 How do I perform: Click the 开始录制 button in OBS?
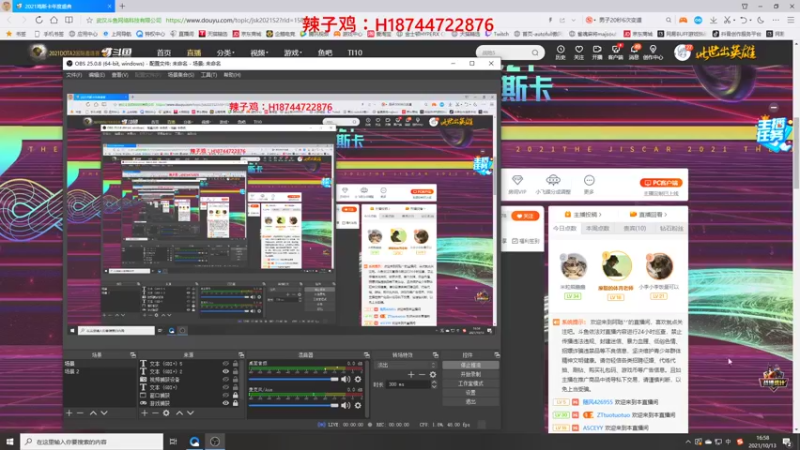470,374
